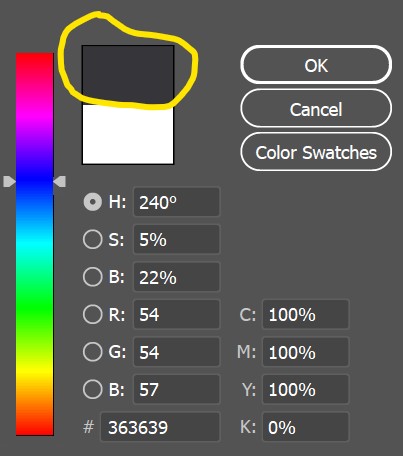Click the H field showing 240°
The width and height of the screenshot is (403, 456).
pos(176,202)
